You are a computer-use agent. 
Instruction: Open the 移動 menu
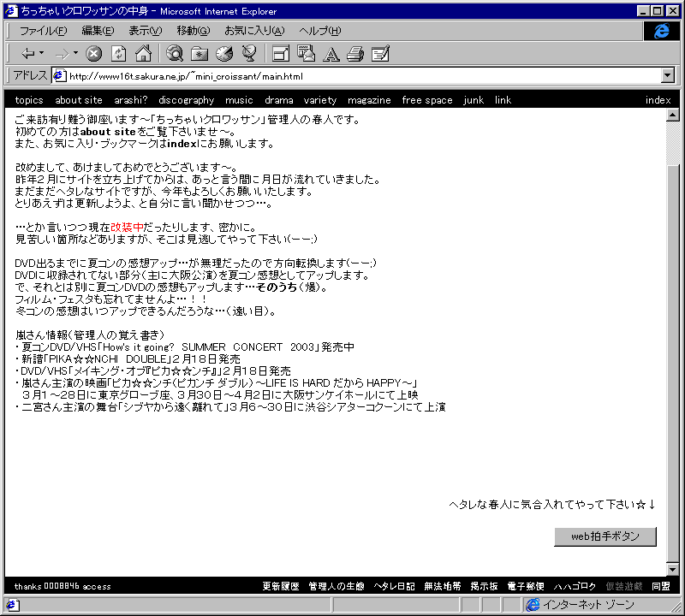[x=194, y=31]
